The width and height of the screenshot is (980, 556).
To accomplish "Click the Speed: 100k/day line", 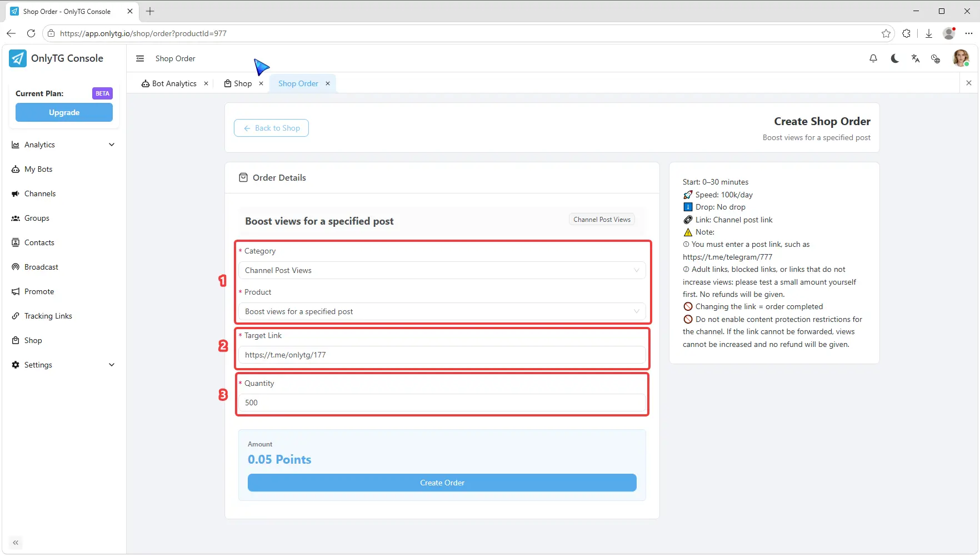I will tap(718, 195).
